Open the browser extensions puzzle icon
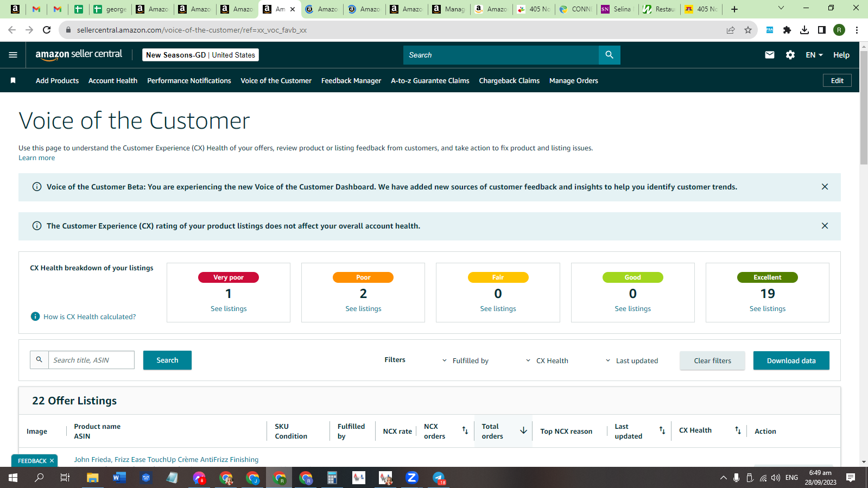The height and width of the screenshot is (488, 868). [787, 30]
